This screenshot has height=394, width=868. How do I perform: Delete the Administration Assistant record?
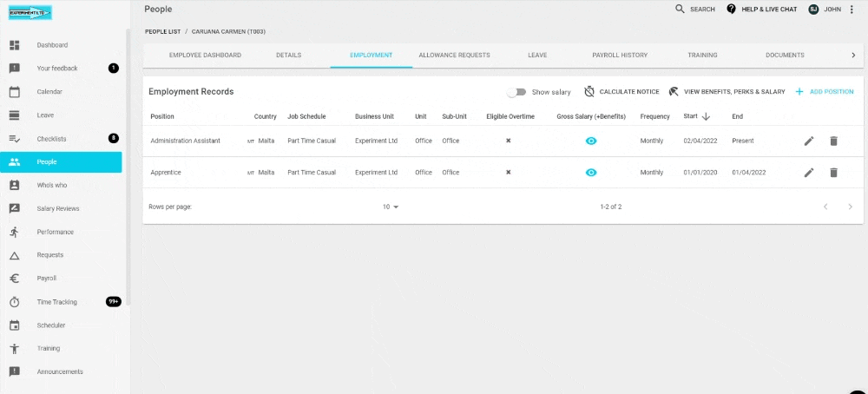pyautogui.click(x=833, y=141)
